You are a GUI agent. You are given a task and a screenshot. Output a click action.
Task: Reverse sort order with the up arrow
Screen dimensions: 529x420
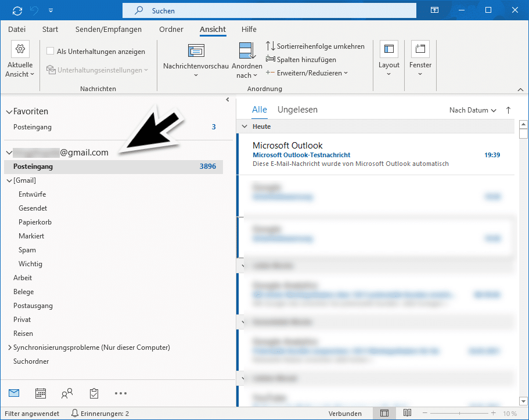click(x=509, y=110)
